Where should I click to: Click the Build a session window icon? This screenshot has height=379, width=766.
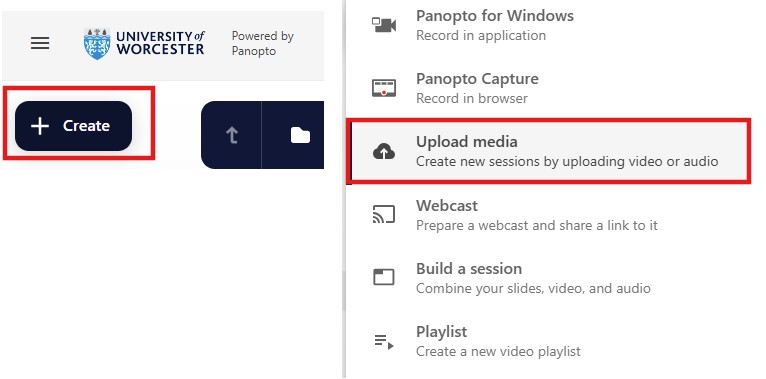[384, 277]
